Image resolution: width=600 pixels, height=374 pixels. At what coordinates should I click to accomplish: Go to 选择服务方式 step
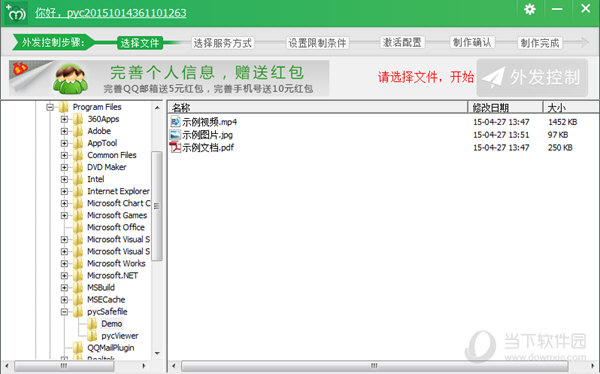pyautogui.click(x=223, y=43)
